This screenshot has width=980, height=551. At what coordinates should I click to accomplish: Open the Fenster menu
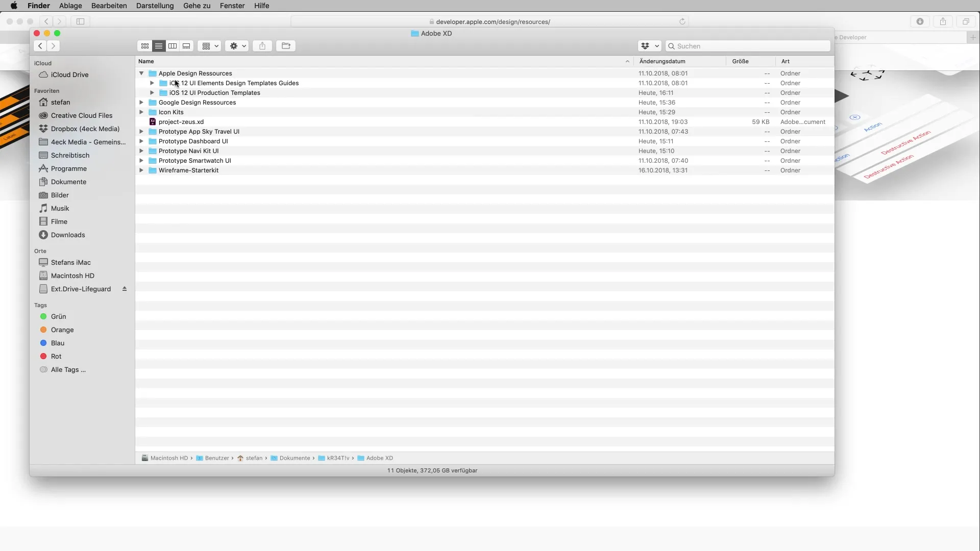[x=232, y=6]
